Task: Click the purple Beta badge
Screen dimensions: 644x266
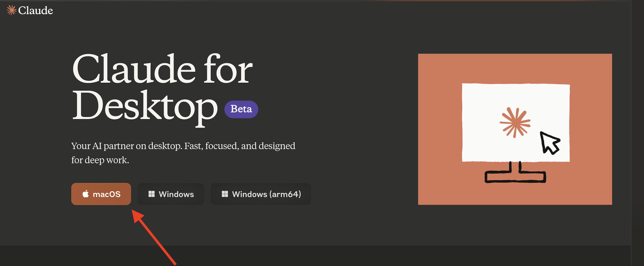Action: pos(241,109)
